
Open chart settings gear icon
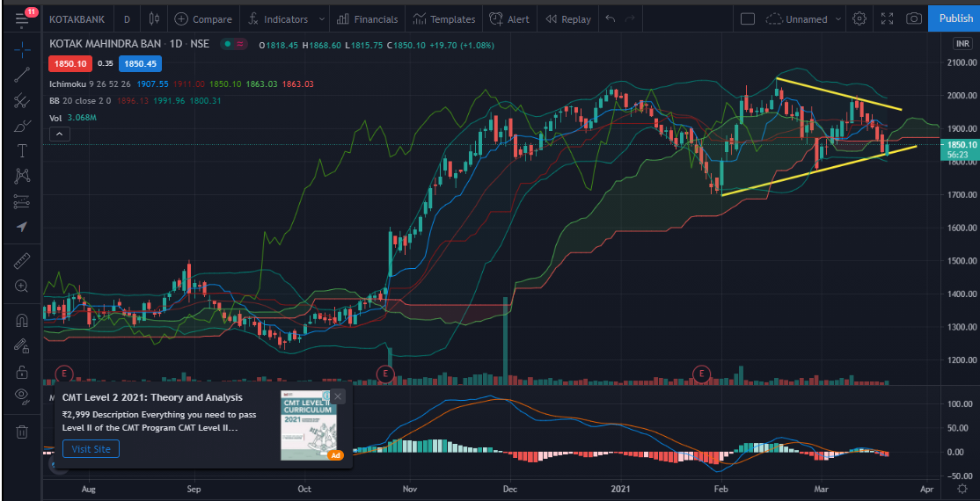tap(859, 18)
